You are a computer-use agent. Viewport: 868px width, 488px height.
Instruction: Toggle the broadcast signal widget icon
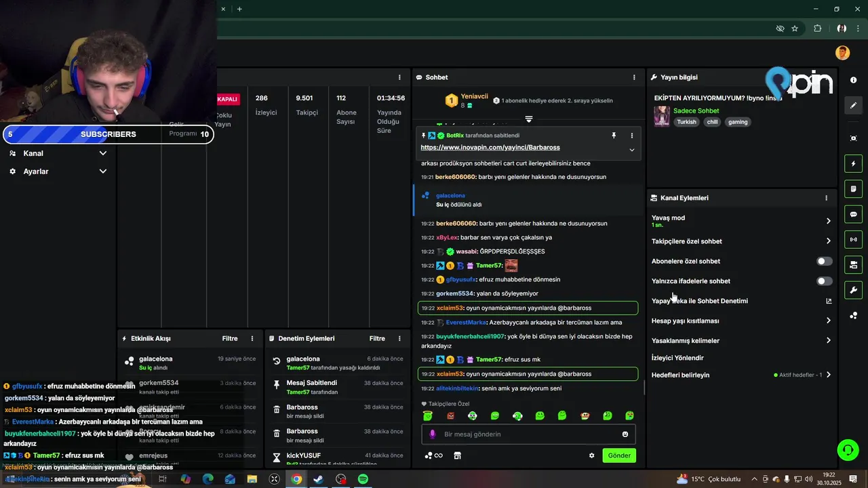click(x=853, y=239)
